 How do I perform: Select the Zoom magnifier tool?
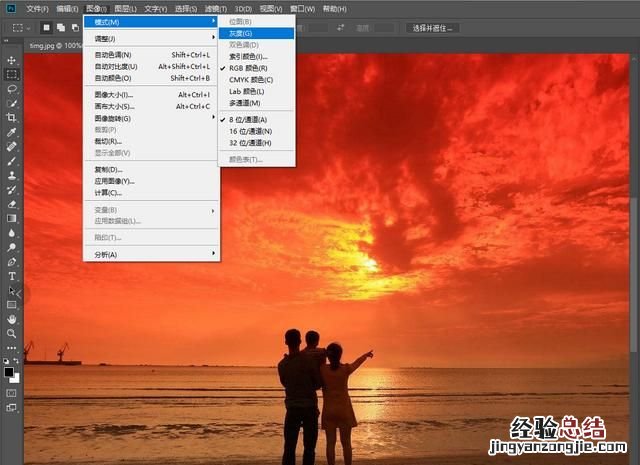[x=12, y=333]
